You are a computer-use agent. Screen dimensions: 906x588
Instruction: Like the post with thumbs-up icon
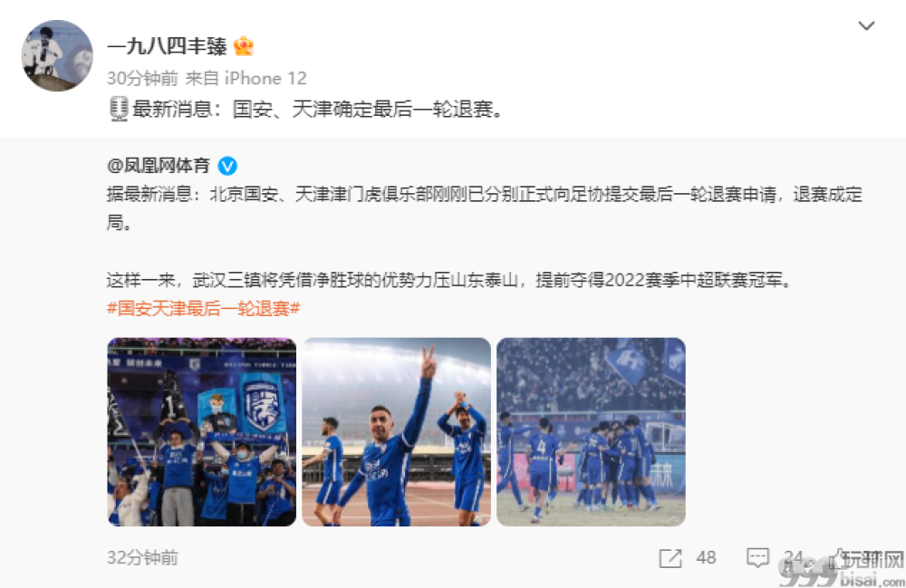point(837,558)
